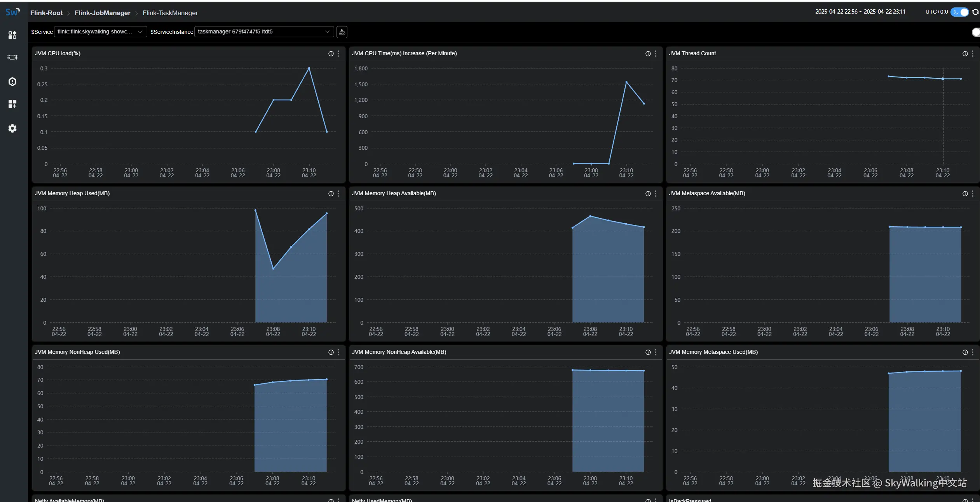Click the peak point on JVM CPU load chart
The width and height of the screenshot is (980, 502).
pos(309,68)
